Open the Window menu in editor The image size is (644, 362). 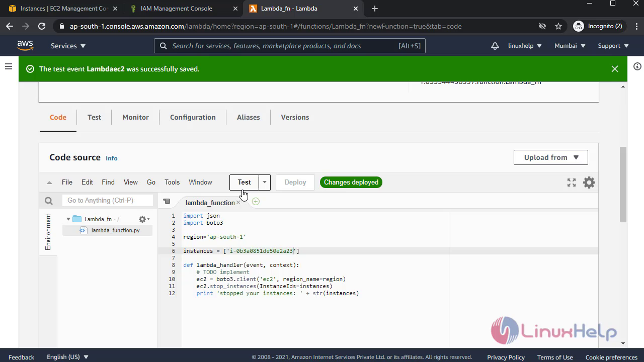[200, 183]
